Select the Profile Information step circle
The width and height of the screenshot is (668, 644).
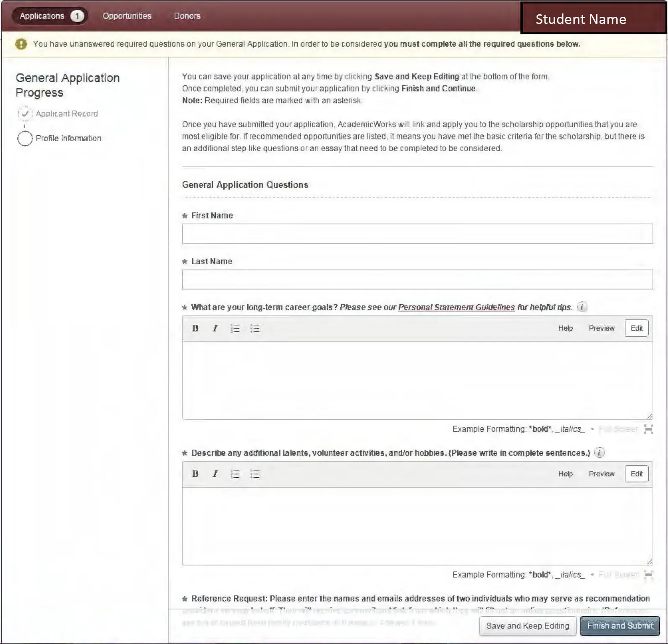point(25,138)
